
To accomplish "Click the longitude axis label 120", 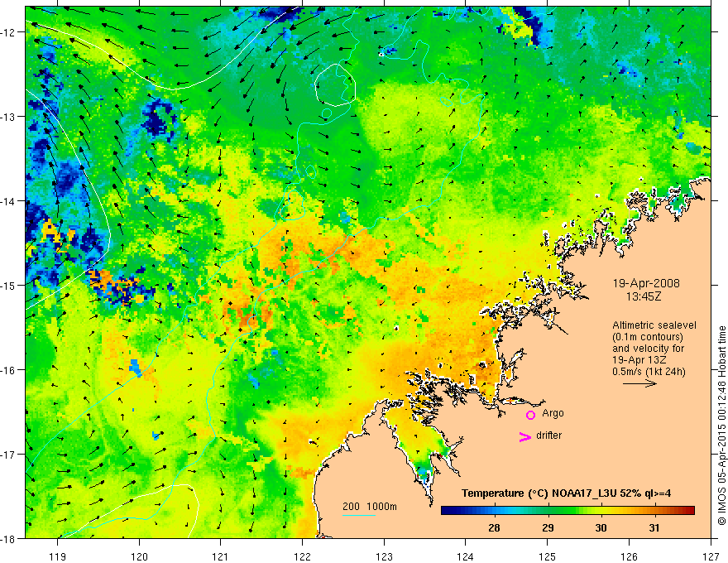I will tap(139, 556).
